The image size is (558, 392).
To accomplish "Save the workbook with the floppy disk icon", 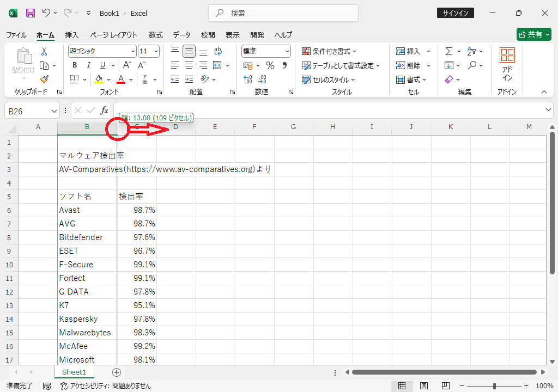I will (x=31, y=13).
